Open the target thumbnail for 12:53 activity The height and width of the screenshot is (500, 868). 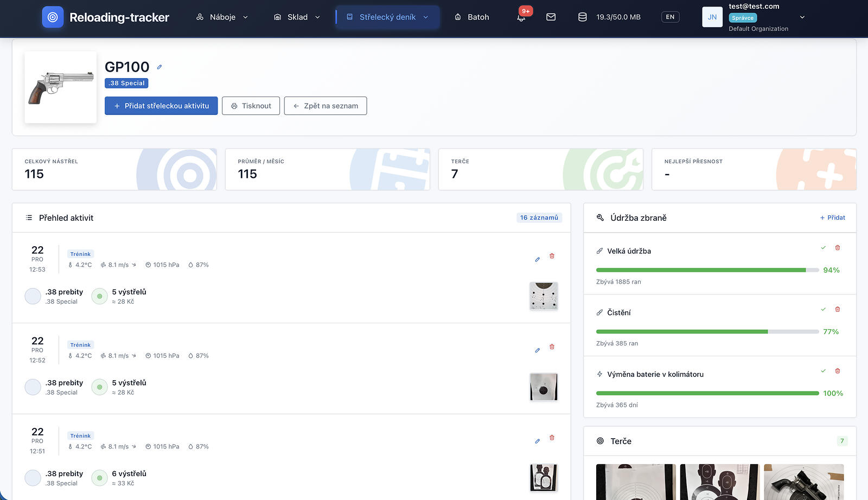(544, 296)
